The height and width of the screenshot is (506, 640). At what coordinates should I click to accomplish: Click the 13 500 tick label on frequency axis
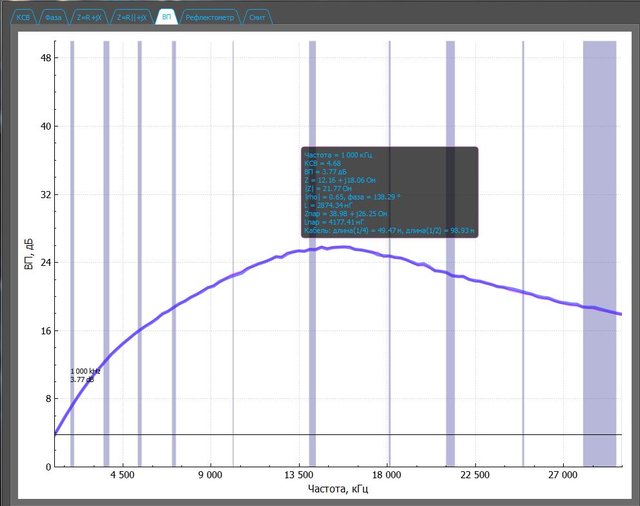click(300, 477)
